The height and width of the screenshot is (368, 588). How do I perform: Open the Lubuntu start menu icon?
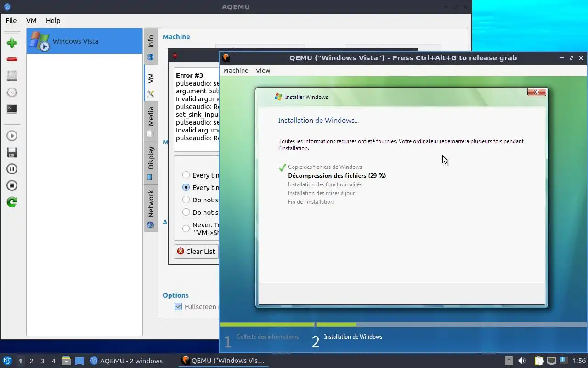(x=7, y=361)
